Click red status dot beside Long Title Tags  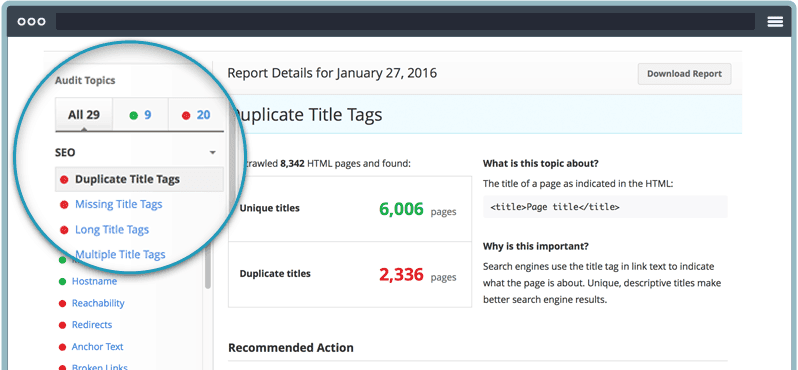tap(64, 230)
